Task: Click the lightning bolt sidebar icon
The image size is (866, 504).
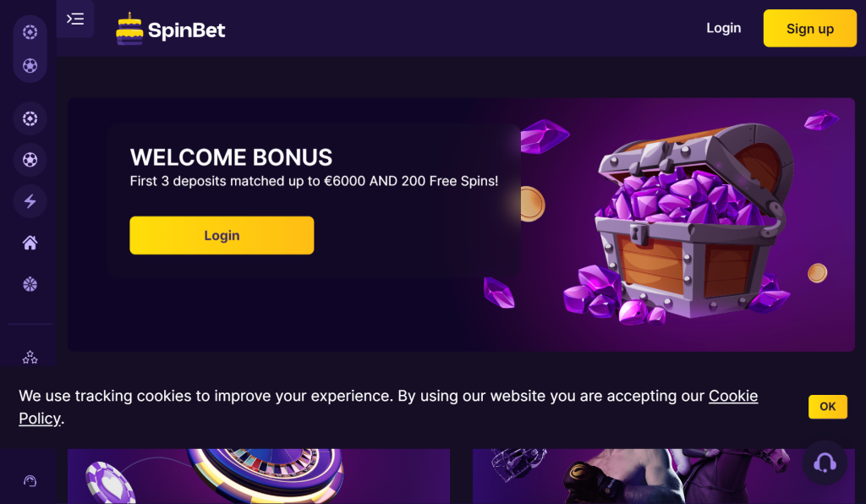Action: click(30, 201)
